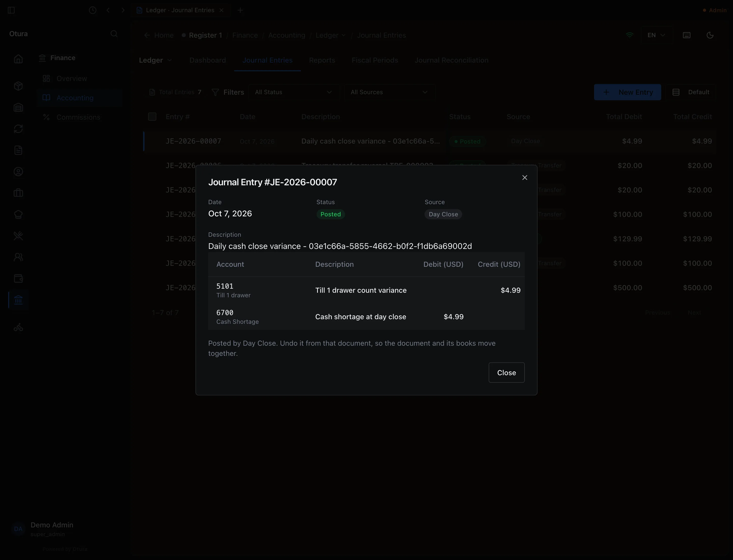This screenshot has height=560, width=733.
Task: Go back with the left arrow
Action: tap(108, 10)
